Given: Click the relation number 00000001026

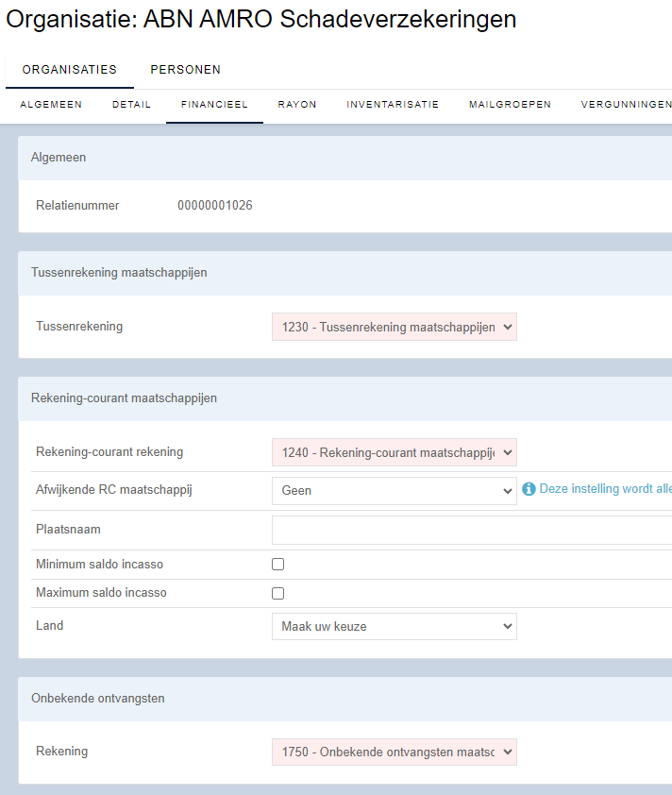Looking at the screenshot, I should [215, 205].
